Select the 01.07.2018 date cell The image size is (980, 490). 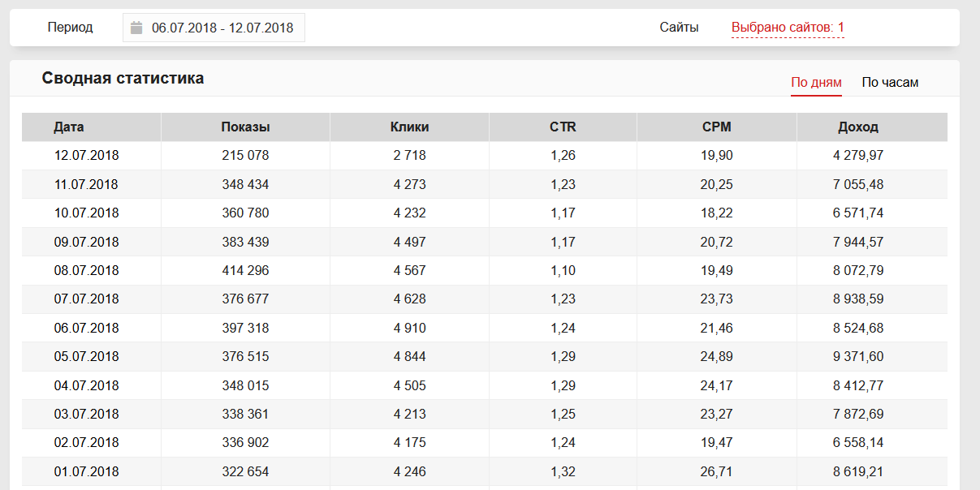coord(86,472)
